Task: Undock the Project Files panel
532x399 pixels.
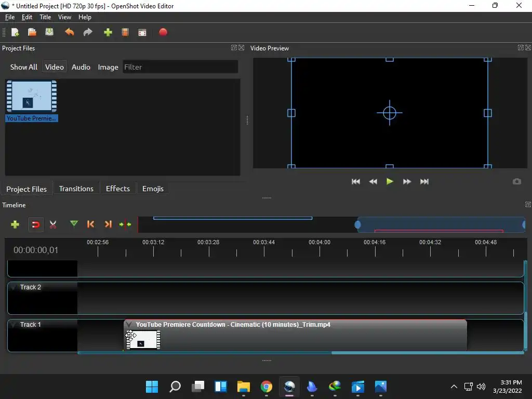Action: click(x=234, y=47)
